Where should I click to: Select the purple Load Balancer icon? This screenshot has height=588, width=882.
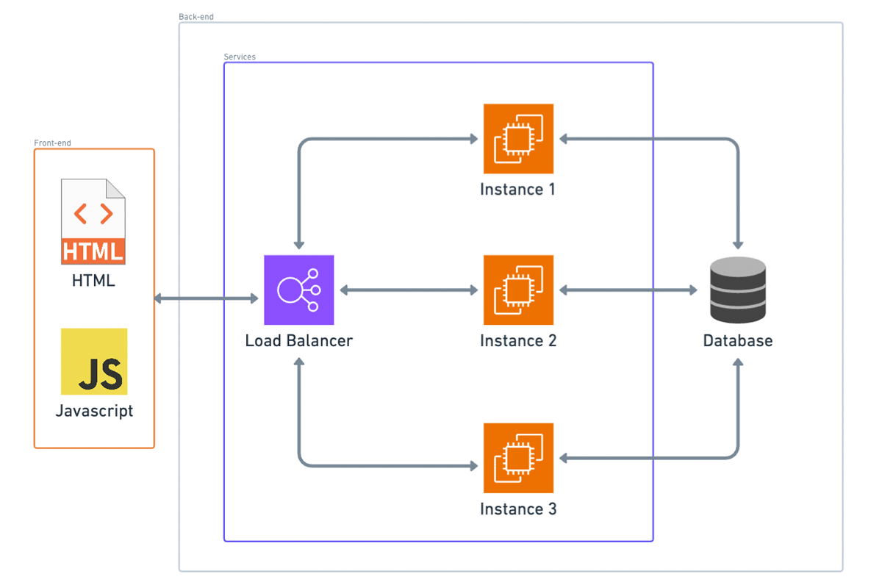298,290
